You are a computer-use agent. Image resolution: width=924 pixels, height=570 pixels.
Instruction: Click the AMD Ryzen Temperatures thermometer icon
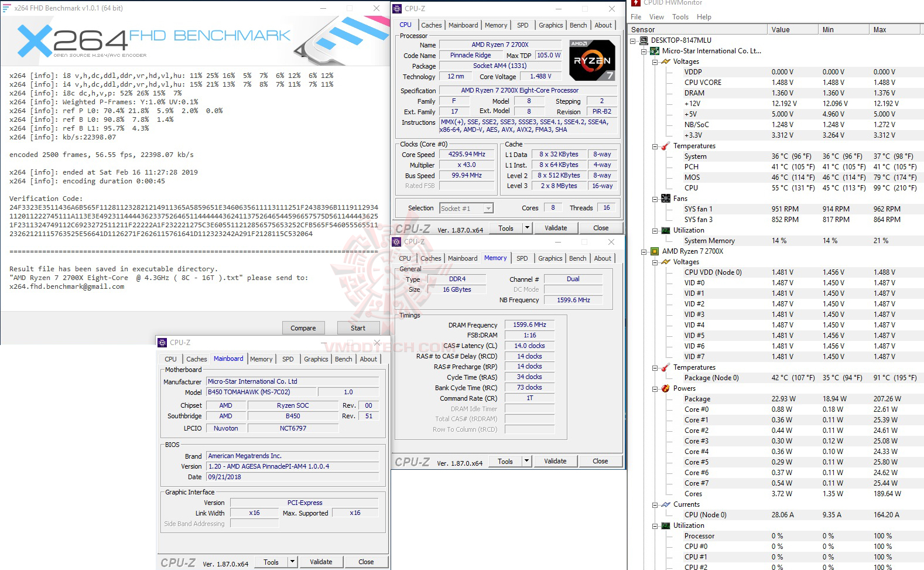click(x=666, y=367)
